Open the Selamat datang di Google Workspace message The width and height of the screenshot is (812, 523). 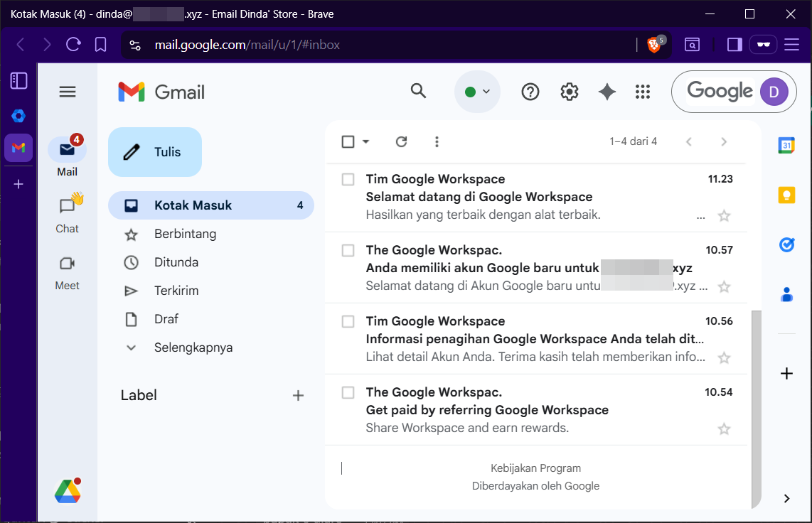(x=537, y=197)
